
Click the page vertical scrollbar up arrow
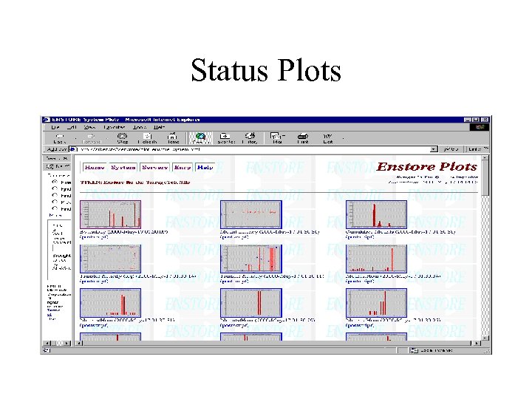point(485,158)
